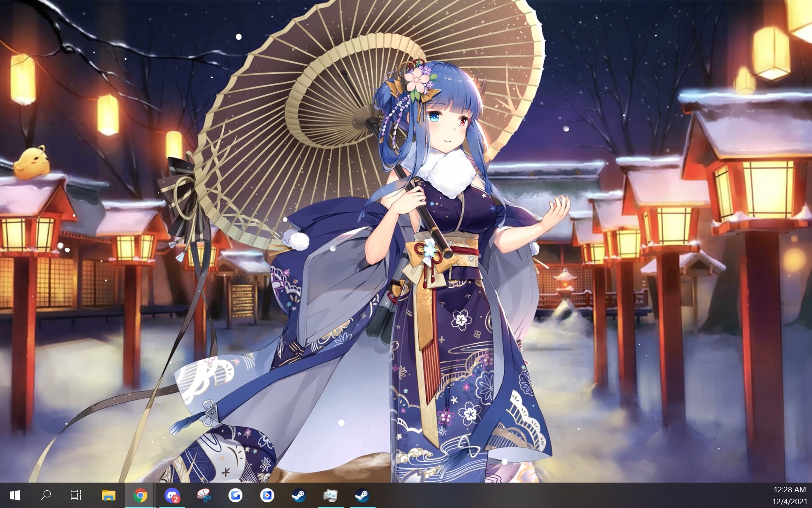Launch File Explorer from taskbar
Screen dimensions: 812x508
tap(109, 495)
